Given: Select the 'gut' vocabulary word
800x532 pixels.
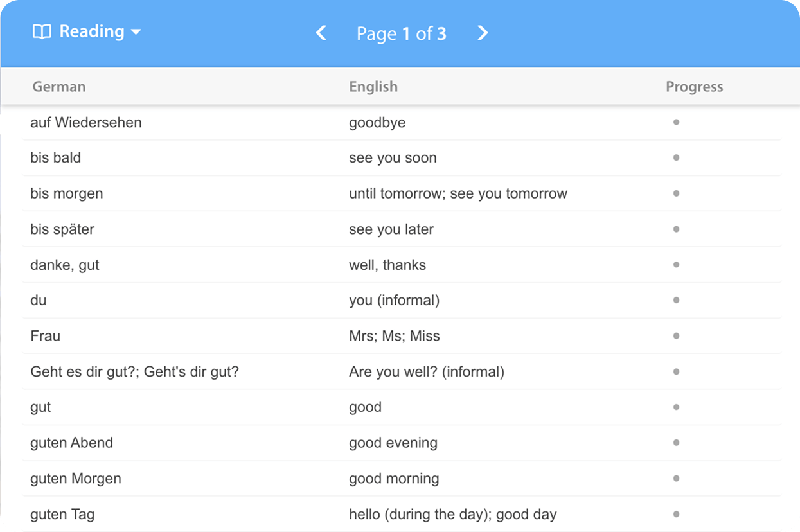Looking at the screenshot, I should click(40, 407).
